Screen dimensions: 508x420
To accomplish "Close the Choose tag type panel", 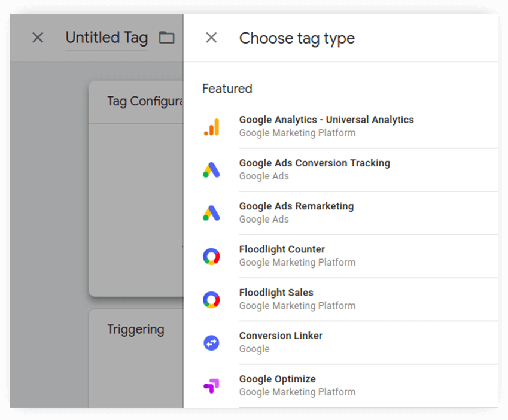I will point(211,37).
